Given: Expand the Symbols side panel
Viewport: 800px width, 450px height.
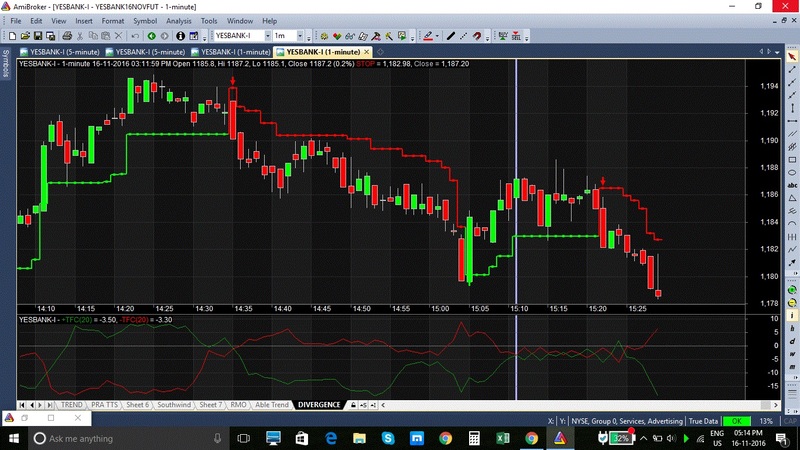Looking at the screenshot, I should point(6,63).
